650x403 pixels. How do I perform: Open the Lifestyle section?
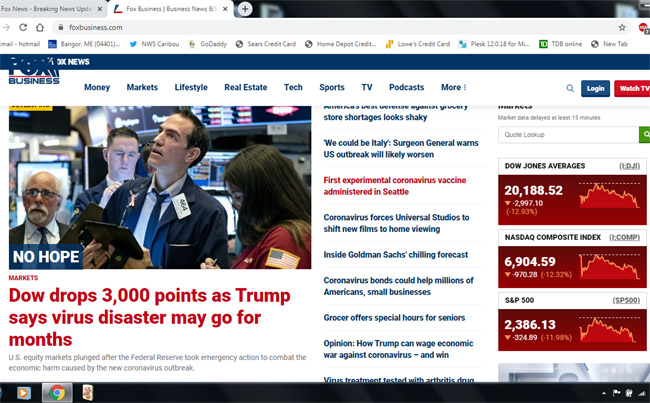tap(191, 87)
